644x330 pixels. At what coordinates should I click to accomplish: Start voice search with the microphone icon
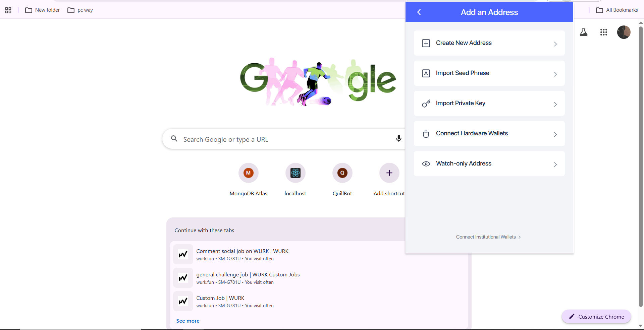tap(398, 138)
